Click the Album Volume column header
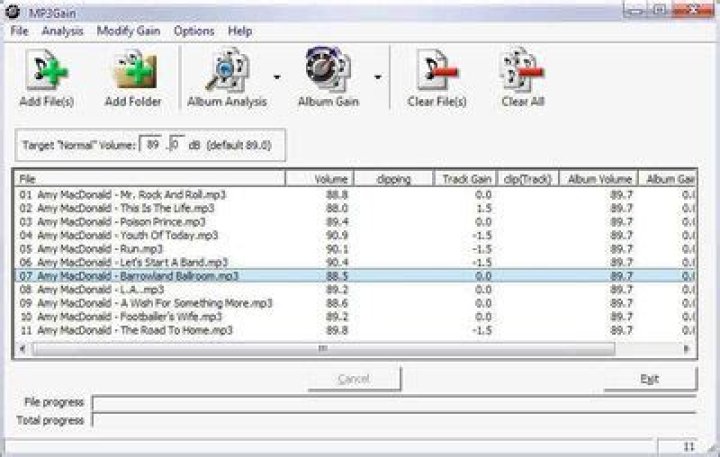Screen dimensions: 720x457 point(599,179)
